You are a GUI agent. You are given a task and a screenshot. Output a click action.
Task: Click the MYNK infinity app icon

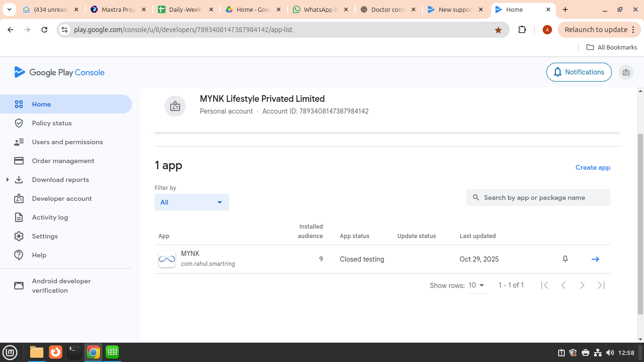click(x=167, y=259)
